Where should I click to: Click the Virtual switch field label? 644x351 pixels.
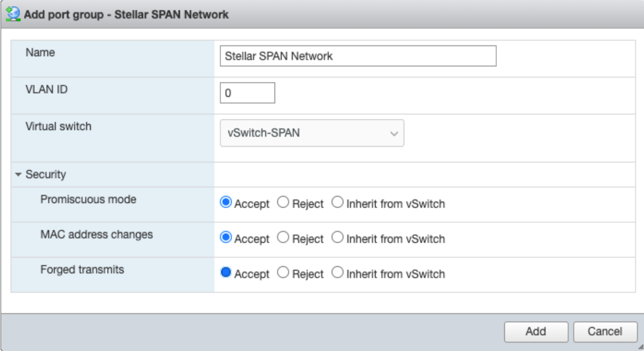coord(58,127)
